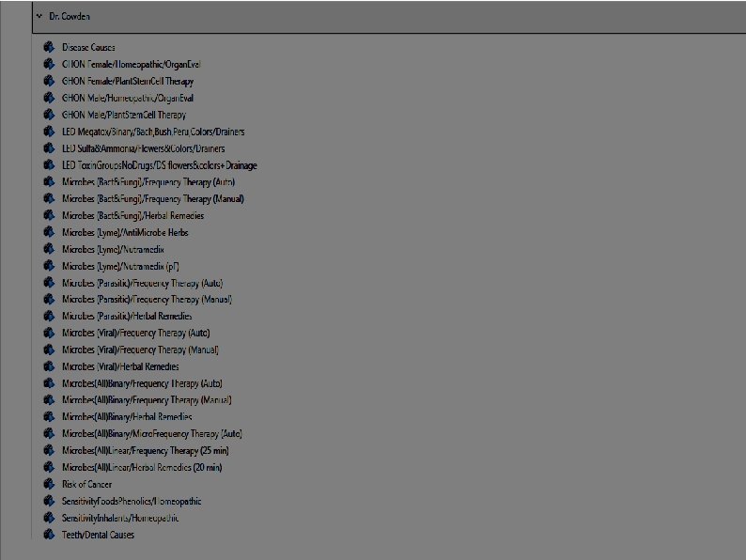Viewport: 746px width, 560px height.
Task: Open Microbes [Lyme]/Nutramedix entry
Action: point(113,249)
